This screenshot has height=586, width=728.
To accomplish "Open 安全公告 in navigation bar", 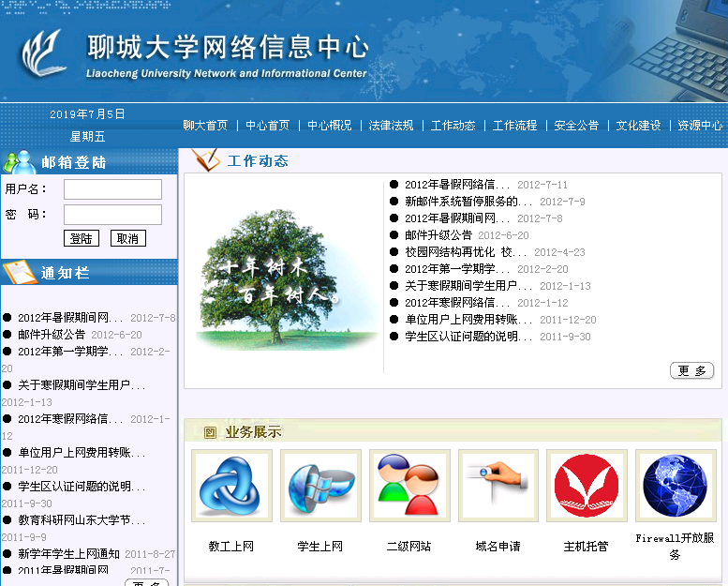I will (x=576, y=126).
